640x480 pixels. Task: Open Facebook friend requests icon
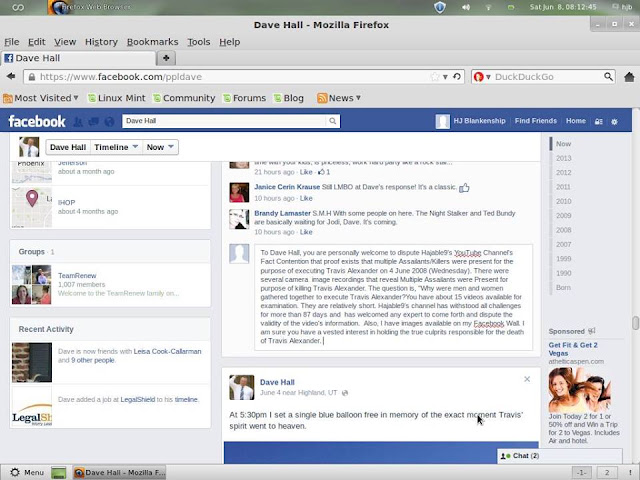[x=78, y=121]
